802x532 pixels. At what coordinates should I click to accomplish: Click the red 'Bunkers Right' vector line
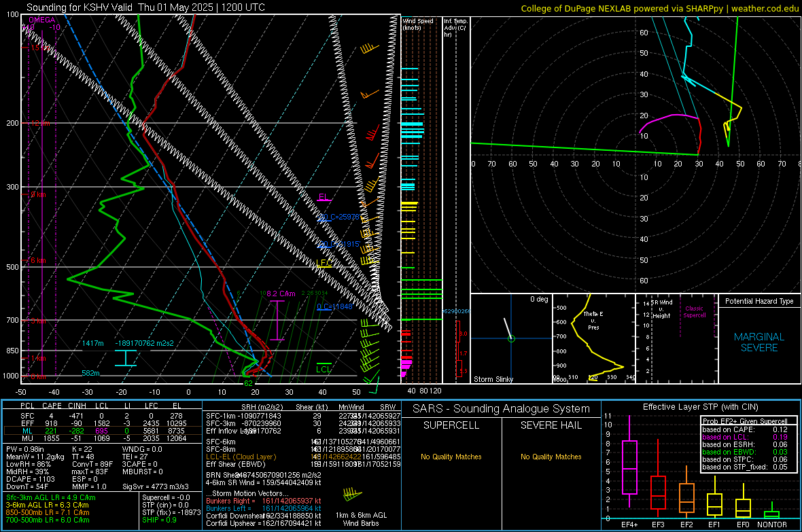click(264, 501)
